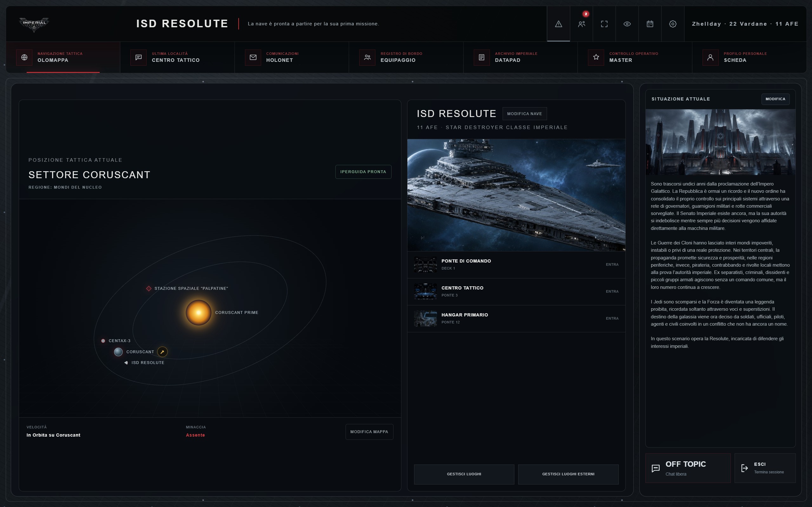This screenshot has width=812, height=507.
Task: Click the Modifica Mappa button
Action: tap(369, 432)
